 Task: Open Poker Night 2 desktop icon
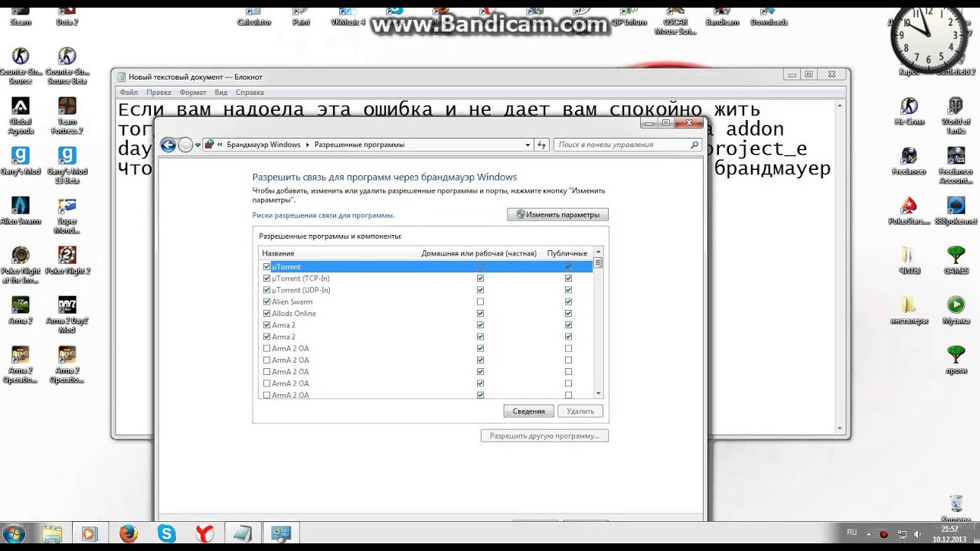click(67, 260)
